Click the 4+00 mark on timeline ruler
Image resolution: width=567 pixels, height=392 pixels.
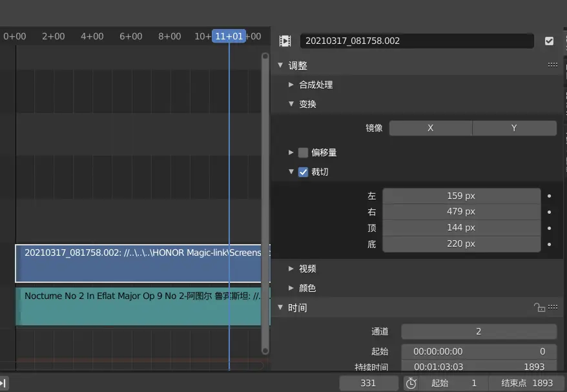92,36
